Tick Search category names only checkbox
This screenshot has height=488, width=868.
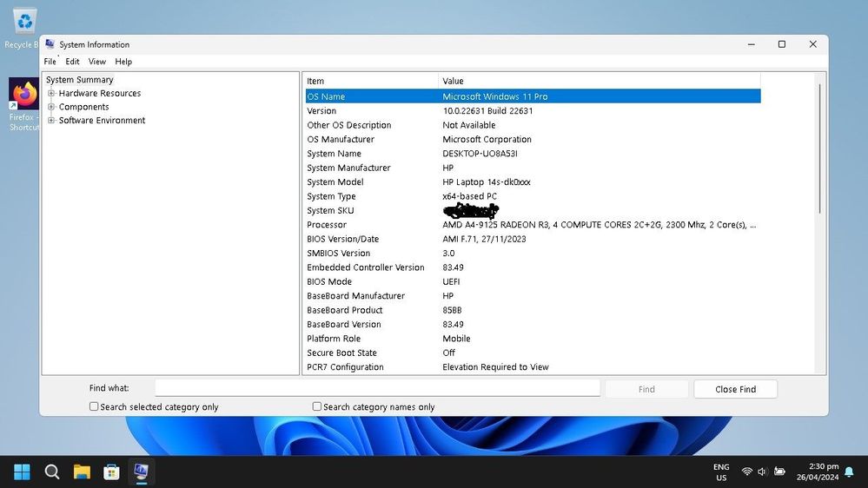coord(316,406)
